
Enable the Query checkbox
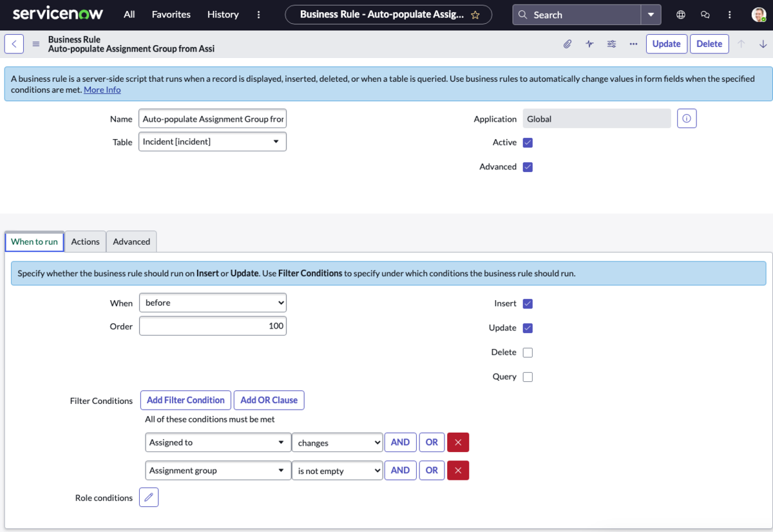(x=528, y=377)
